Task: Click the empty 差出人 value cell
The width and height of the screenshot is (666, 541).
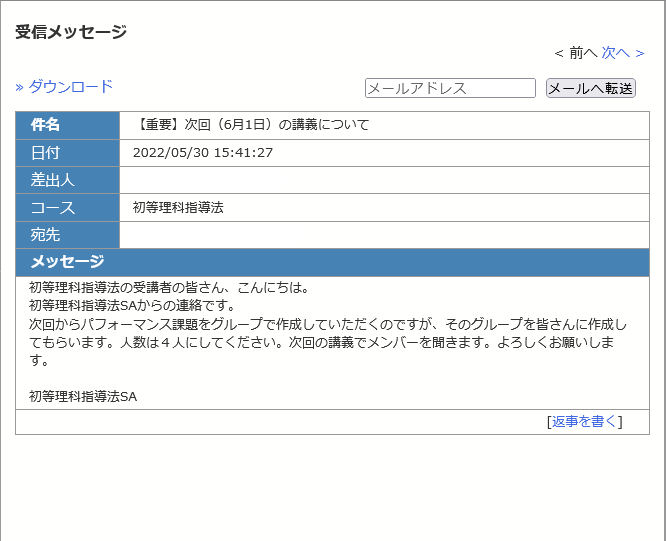Action: (384, 180)
